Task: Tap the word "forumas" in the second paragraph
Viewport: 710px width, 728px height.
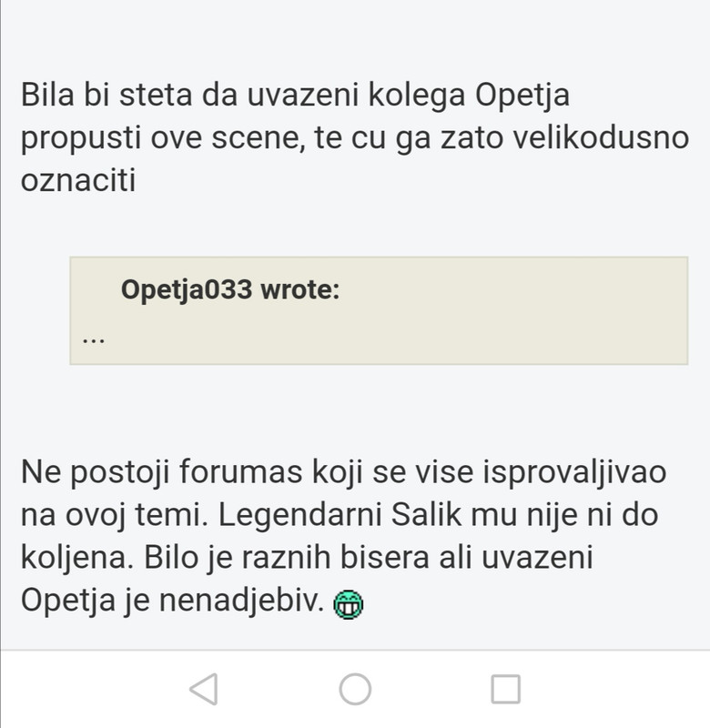Action: 241,472
